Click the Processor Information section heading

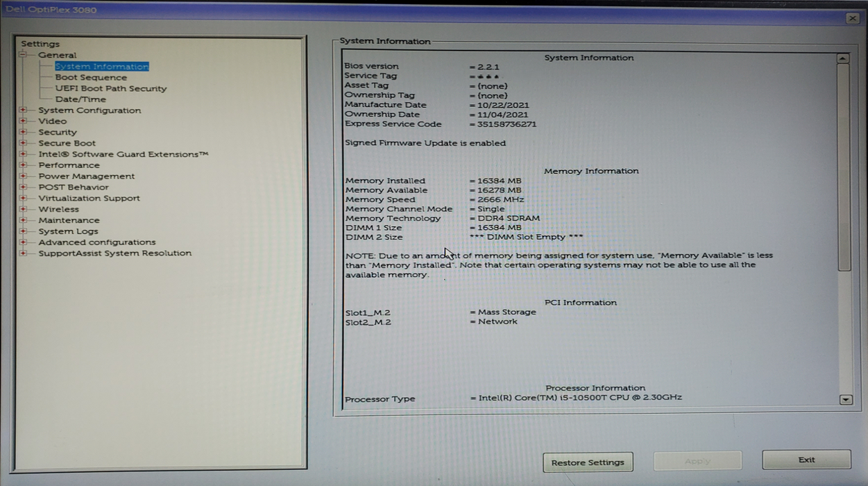pyautogui.click(x=595, y=388)
